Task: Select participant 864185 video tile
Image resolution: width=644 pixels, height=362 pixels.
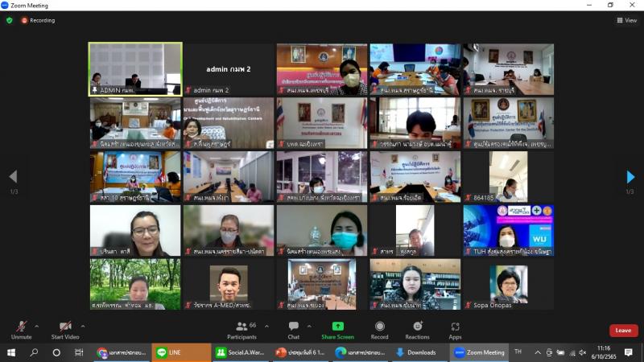Action: point(509,177)
